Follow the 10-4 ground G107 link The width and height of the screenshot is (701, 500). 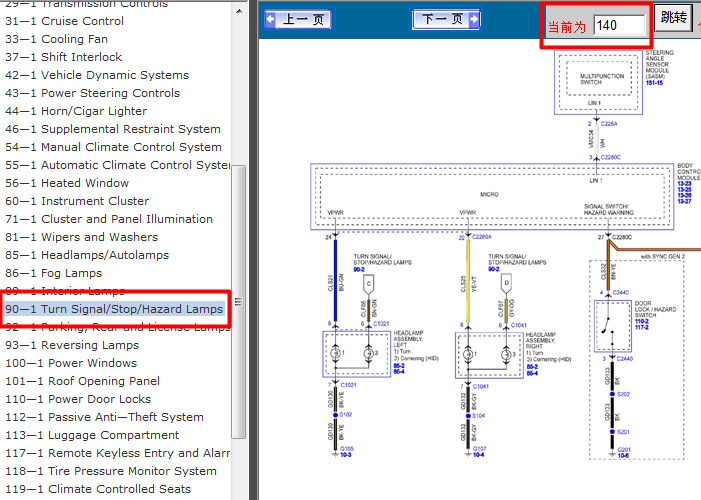coord(478,455)
